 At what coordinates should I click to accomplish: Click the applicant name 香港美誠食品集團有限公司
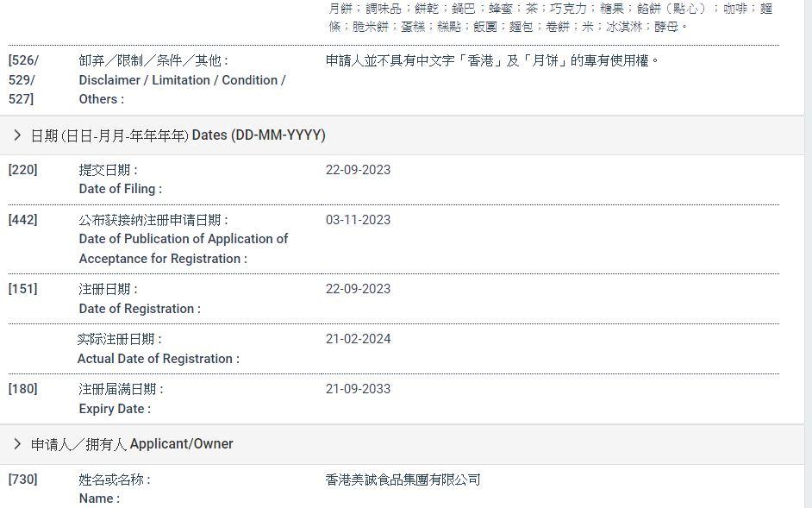pyautogui.click(x=403, y=480)
